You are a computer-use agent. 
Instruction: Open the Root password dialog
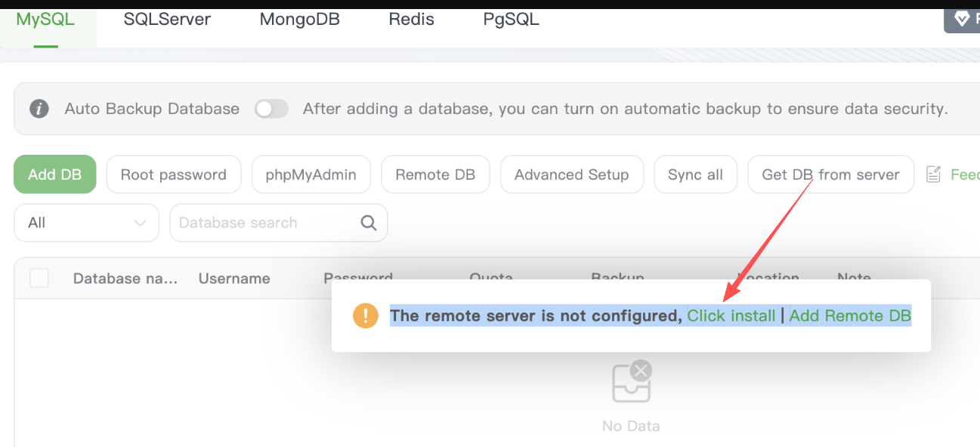click(174, 174)
